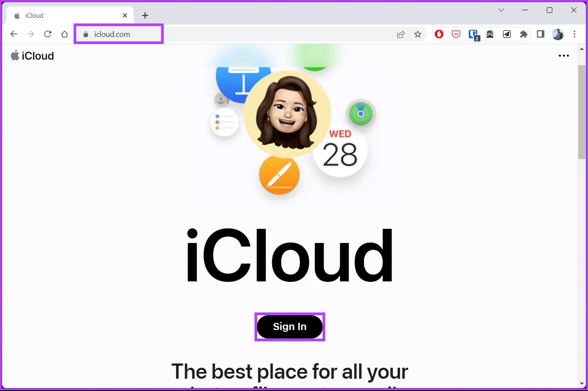Reload the iCloud page
The height and width of the screenshot is (391, 588).
(x=48, y=34)
